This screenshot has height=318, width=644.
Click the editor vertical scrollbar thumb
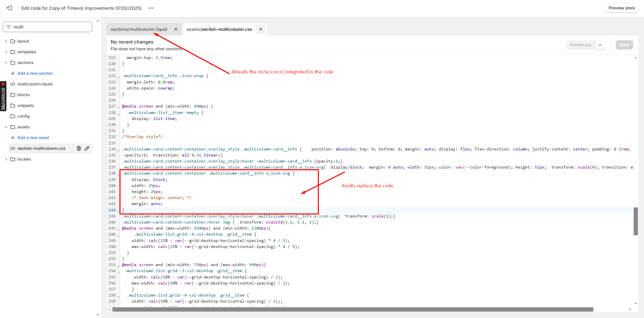point(636,221)
